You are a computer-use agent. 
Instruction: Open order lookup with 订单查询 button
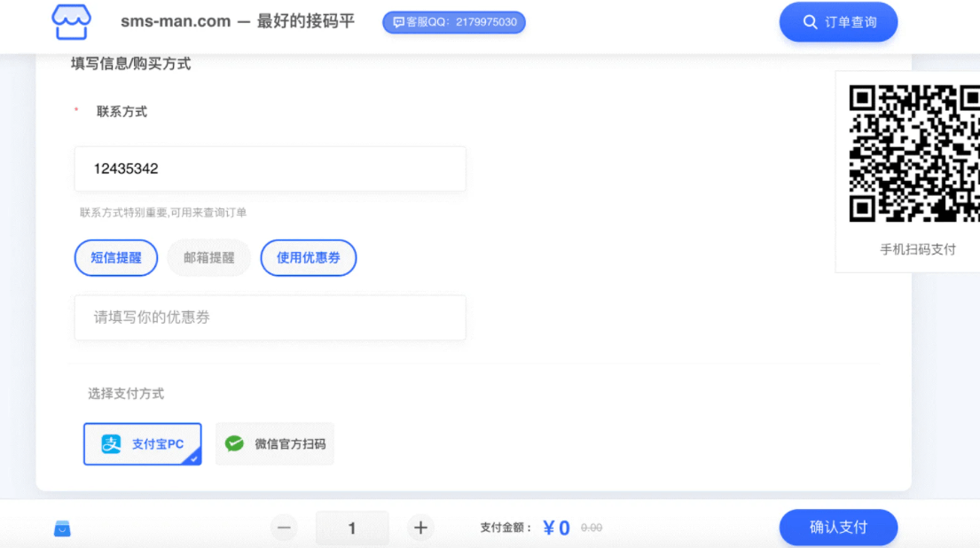click(838, 22)
